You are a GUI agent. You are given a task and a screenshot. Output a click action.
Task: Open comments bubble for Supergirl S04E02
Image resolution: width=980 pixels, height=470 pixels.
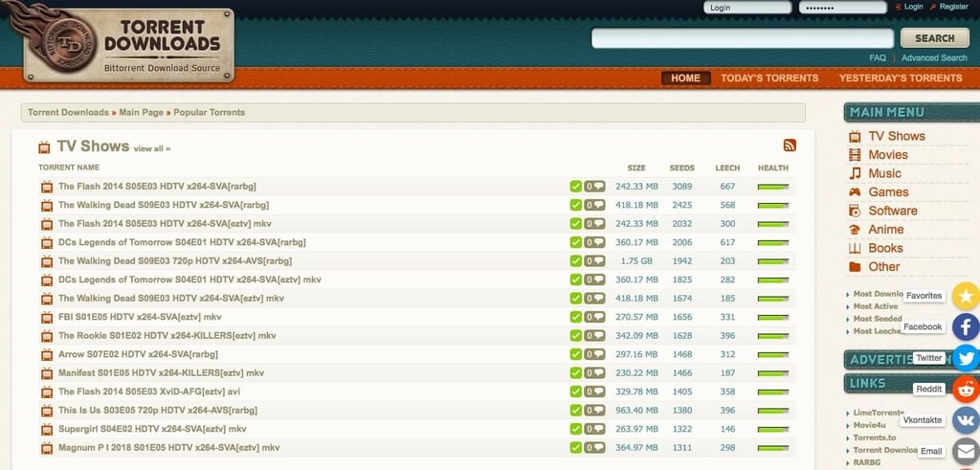pos(594,430)
